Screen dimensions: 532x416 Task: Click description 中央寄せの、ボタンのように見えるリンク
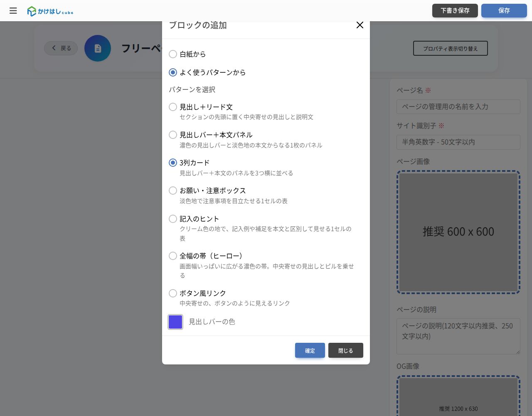[x=235, y=303]
